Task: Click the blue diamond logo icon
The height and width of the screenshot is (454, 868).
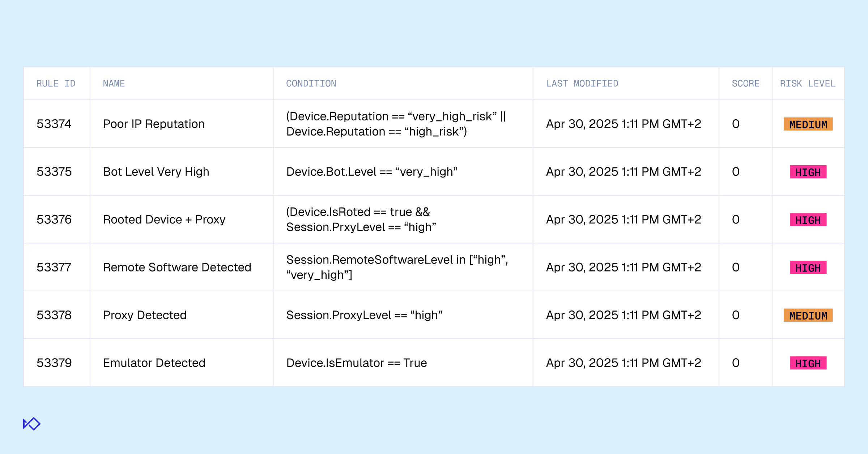Action: [32, 424]
